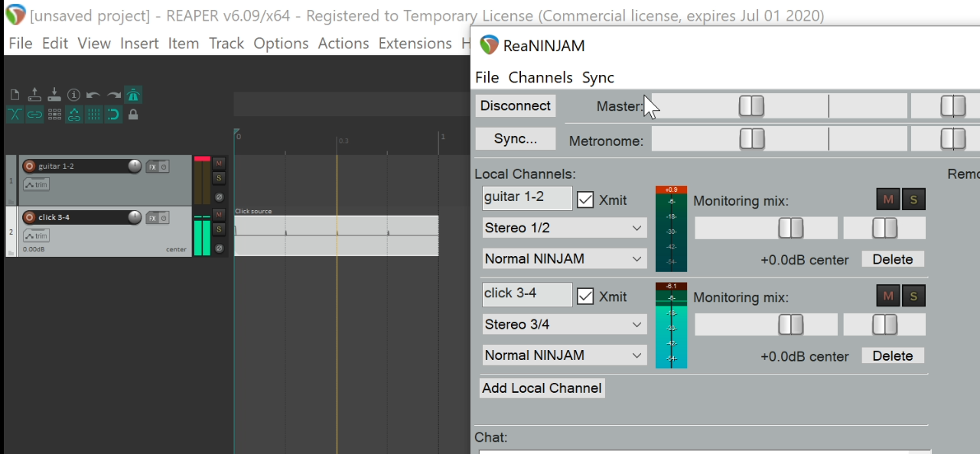Open ReaNINJAM Channels menu
Screen dimensions: 980x454
pos(540,77)
